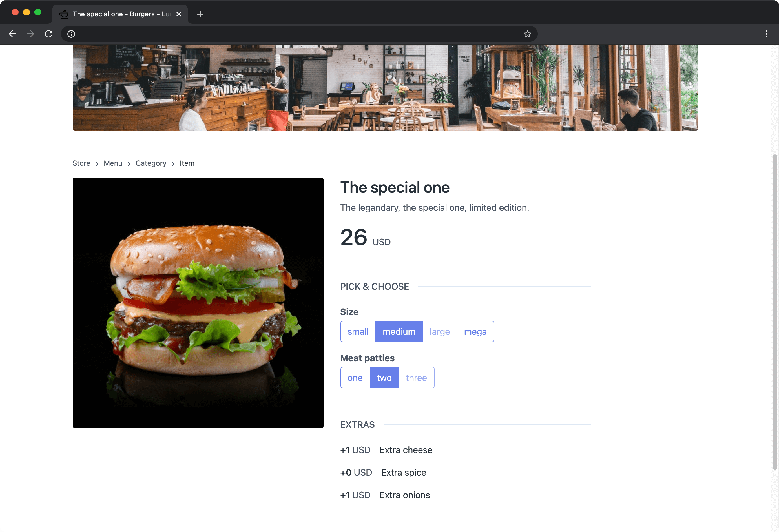Click the tab favicon burger icon
Viewport: 779px width, 532px height.
[x=64, y=12]
